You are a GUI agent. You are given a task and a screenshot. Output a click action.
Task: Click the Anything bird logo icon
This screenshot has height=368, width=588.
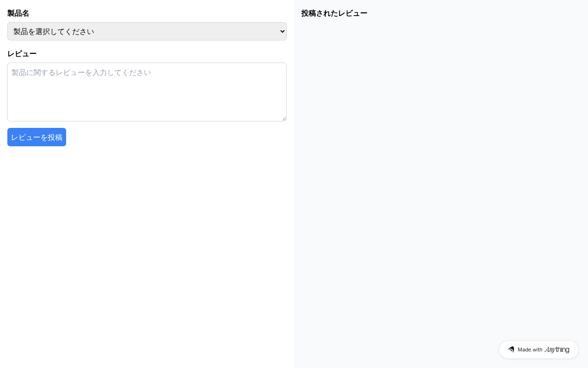[x=511, y=350]
